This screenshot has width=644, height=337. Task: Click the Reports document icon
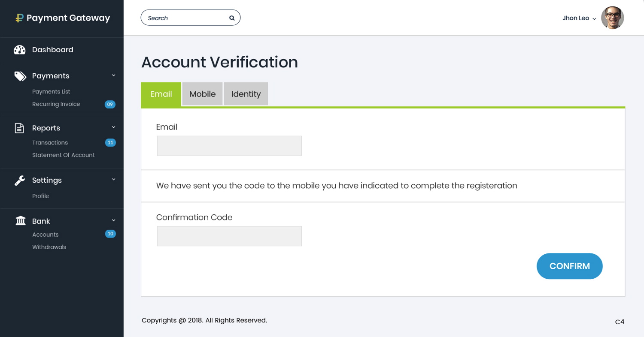19,128
